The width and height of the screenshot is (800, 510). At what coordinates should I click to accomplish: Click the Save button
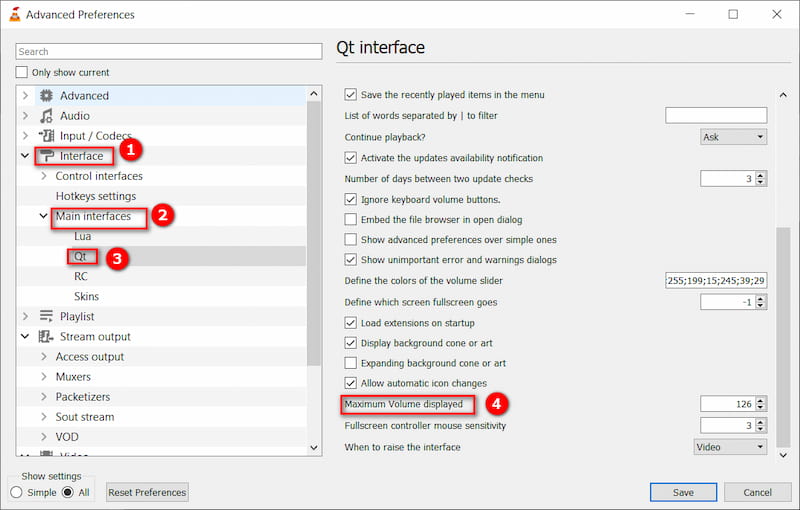(683, 492)
